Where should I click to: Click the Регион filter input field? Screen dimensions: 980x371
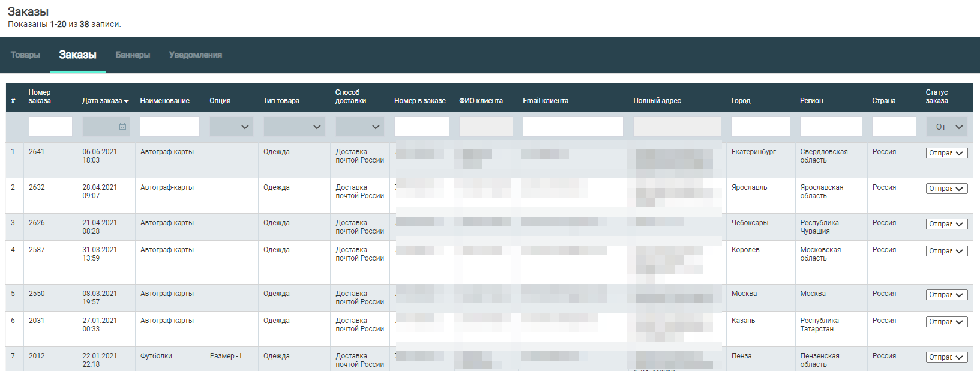(831, 127)
